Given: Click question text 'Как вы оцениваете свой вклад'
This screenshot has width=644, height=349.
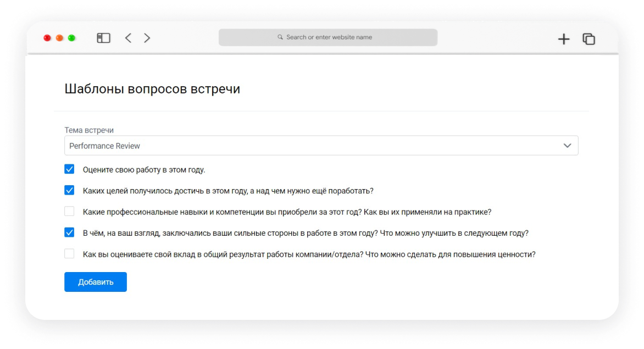Looking at the screenshot, I should coord(139,254).
